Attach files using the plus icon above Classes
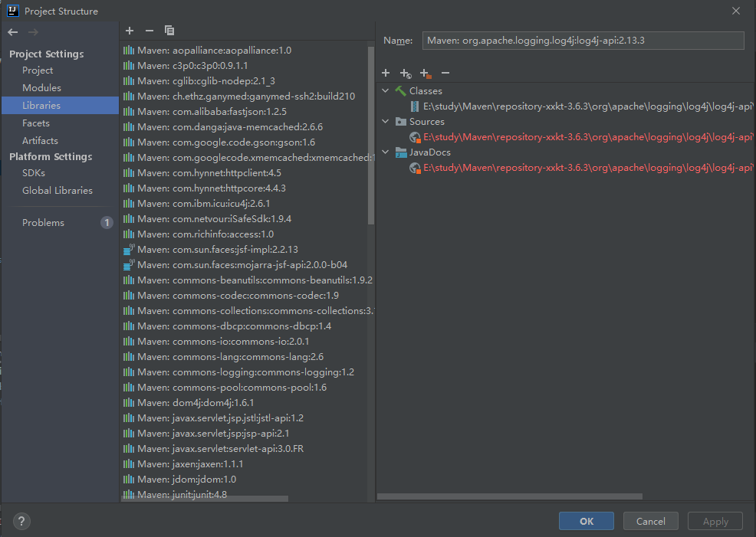This screenshot has height=537, width=756. [386, 73]
